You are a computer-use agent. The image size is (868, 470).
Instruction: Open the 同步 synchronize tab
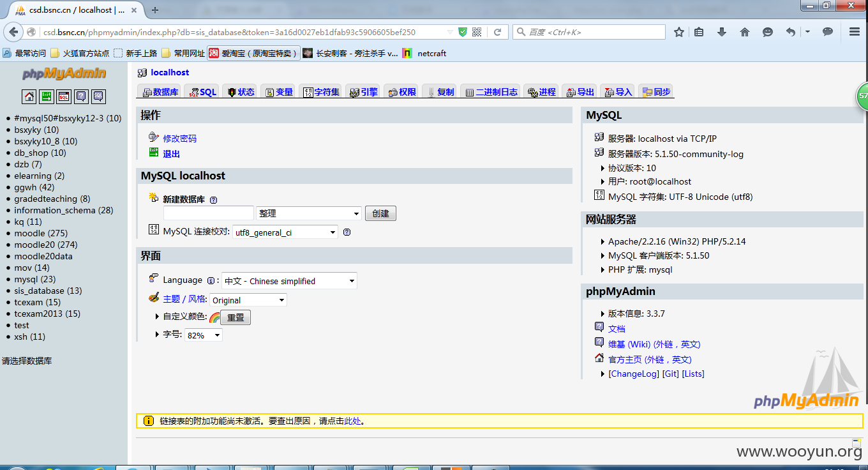point(656,92)
